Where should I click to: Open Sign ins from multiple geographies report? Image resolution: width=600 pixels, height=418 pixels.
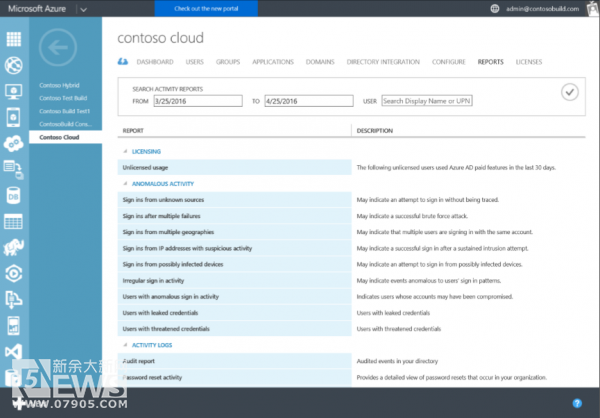pyautogui.click(x=234, y=232)
